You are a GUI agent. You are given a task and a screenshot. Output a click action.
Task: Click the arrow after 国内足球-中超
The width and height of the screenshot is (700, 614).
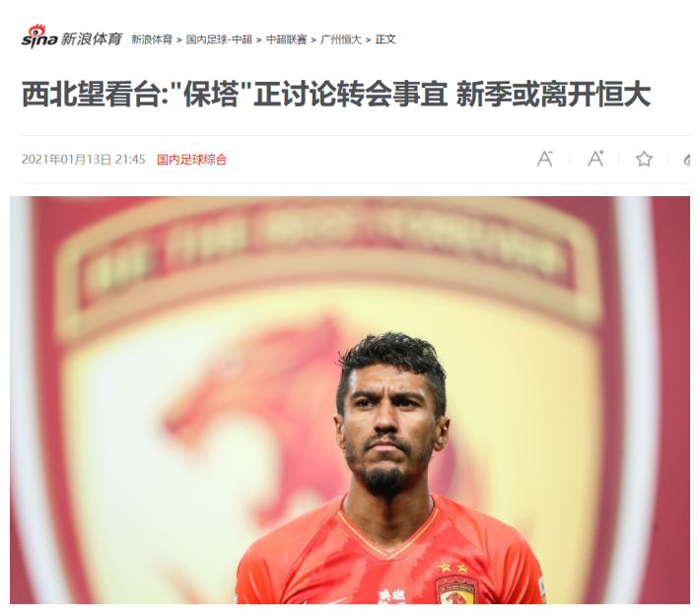tap(259, 40)
